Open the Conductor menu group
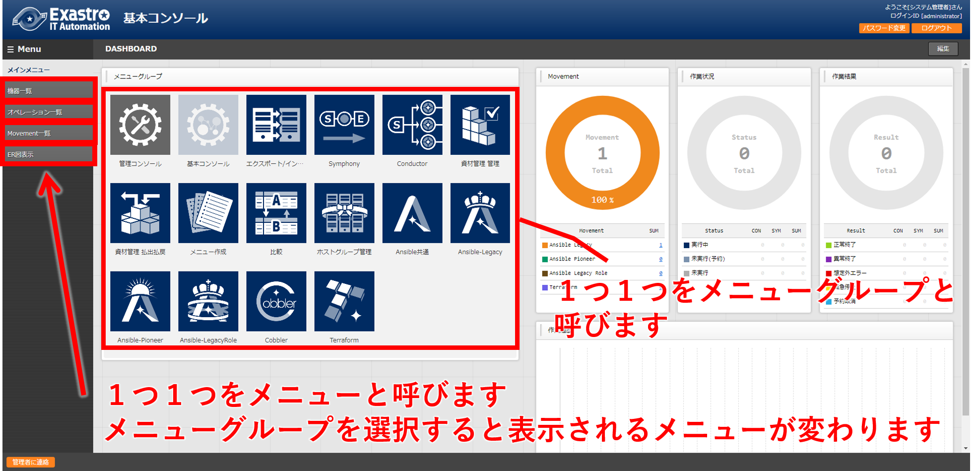The image size is (980, 471). tap(412, 125)
